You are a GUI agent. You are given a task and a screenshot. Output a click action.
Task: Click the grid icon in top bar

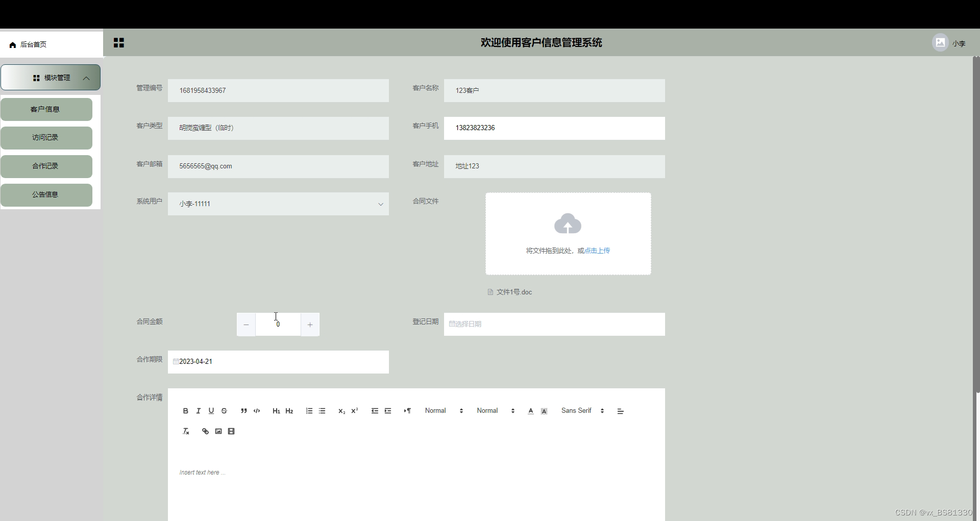(119, 43)
